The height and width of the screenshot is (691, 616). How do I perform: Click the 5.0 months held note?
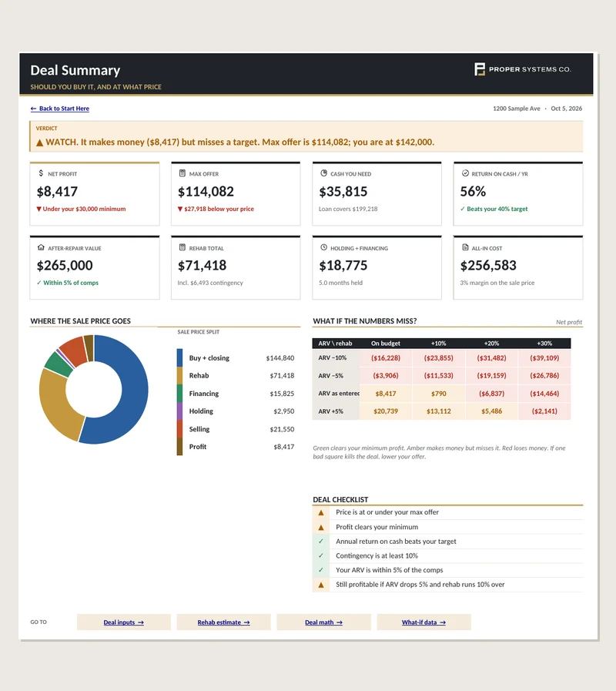(x=340, y=283)
